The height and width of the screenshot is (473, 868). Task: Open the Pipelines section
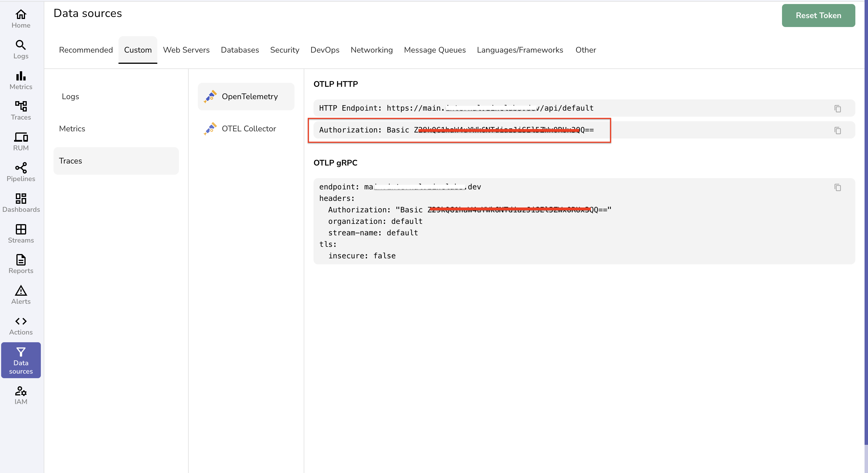(21, 172)
